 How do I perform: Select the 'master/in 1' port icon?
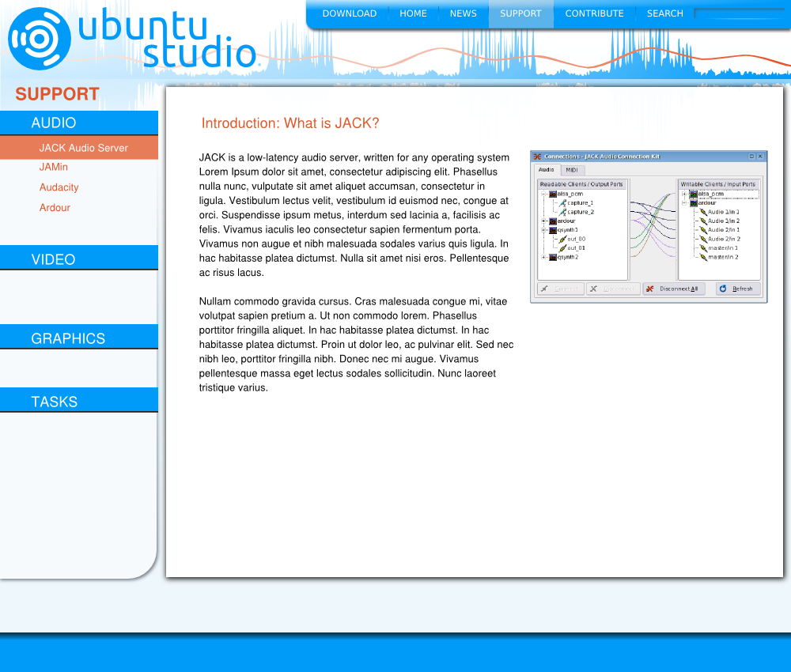[703, 248]
